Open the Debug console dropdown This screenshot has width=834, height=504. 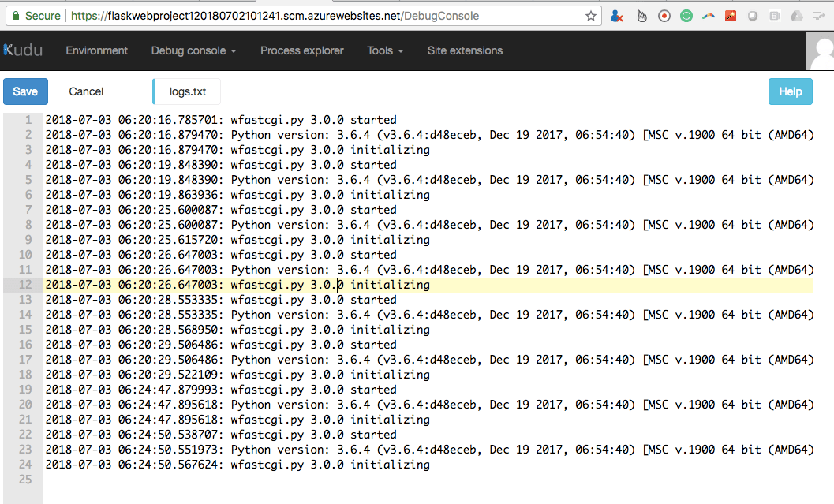[193, 50]
